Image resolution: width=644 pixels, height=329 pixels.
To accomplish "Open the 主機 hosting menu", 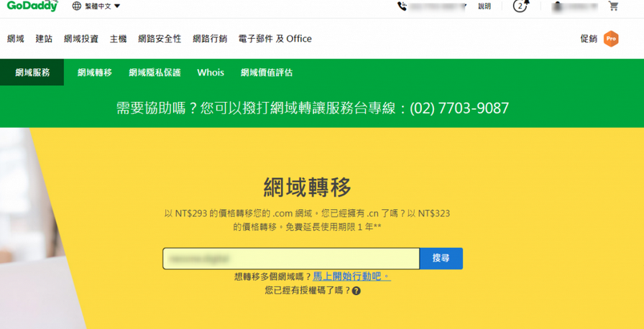I will point(118,39).
